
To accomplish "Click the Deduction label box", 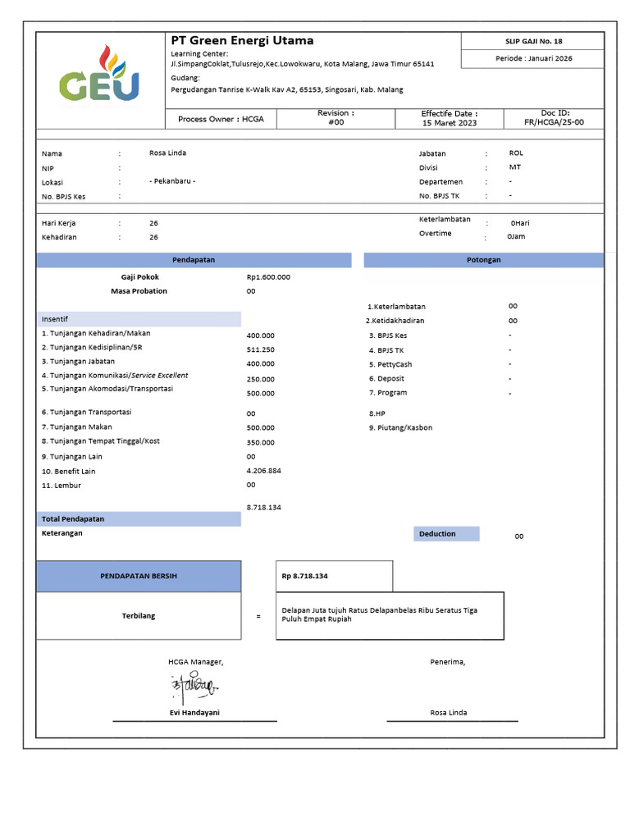I will tap(446, 533).
